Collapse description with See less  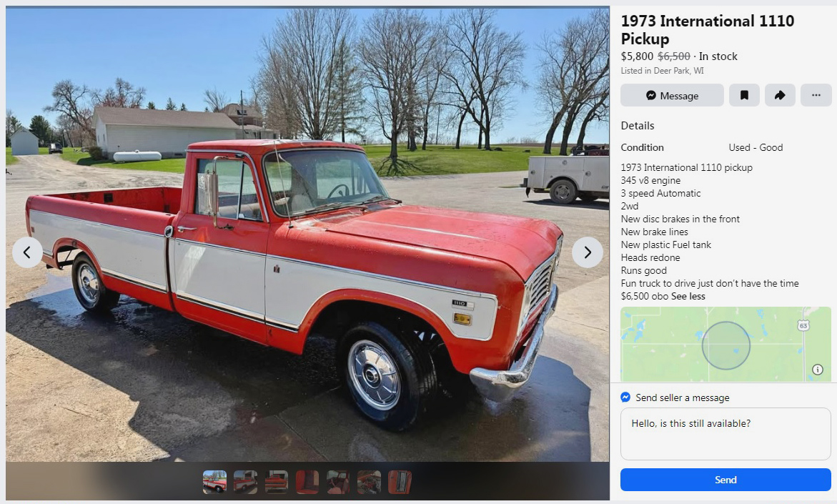point(688,296)
